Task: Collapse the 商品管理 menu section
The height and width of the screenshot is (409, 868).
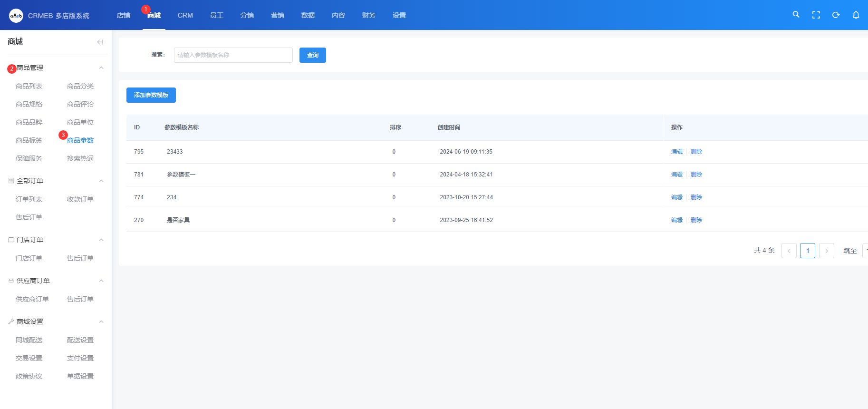Action: pyautogui.click(x=101, y=68)
